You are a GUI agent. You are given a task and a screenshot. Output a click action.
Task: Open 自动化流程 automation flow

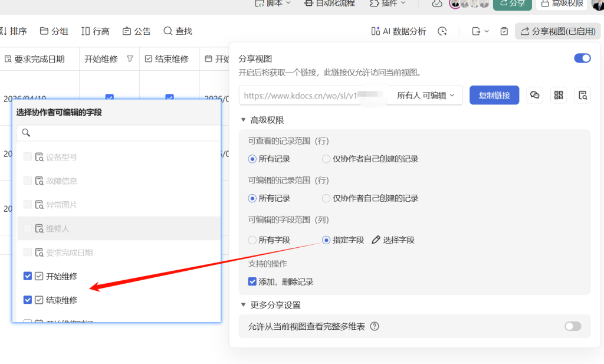point(329,3)
